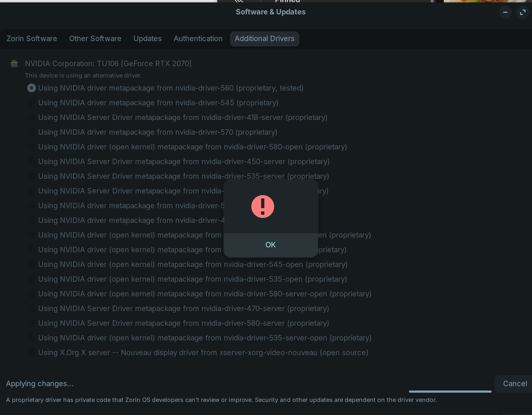Open the Authentication tab

coord(198,39)
